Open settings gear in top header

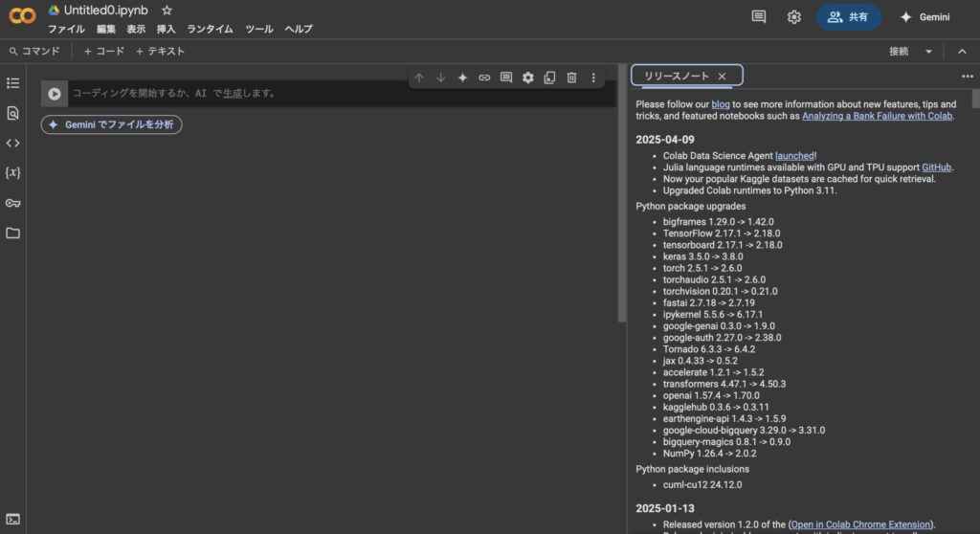click(x=793, y=17)
